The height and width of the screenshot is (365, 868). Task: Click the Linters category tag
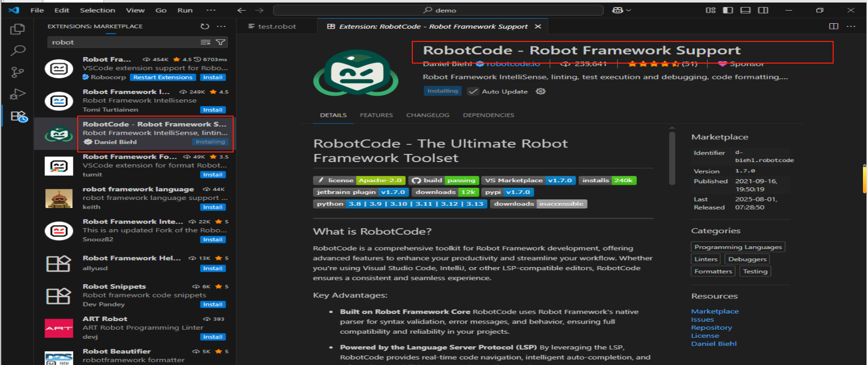point(706,259)
